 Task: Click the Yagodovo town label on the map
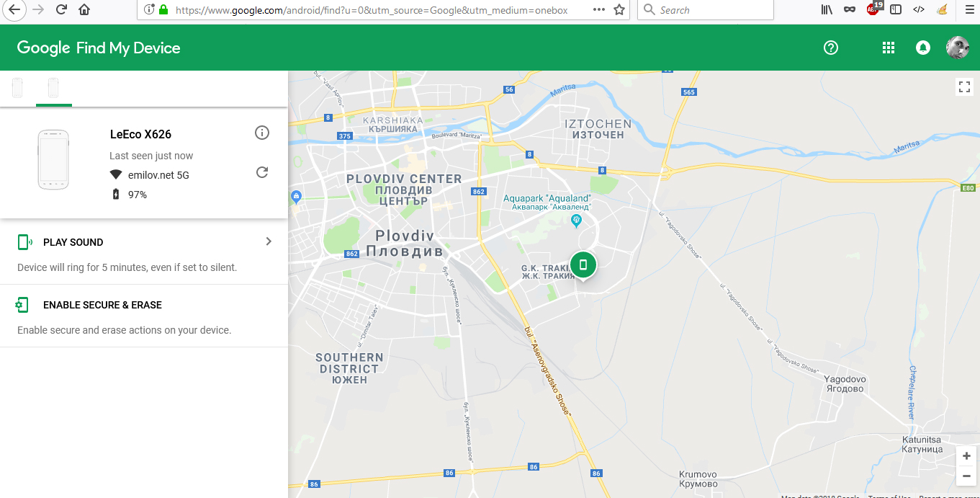pyautogui.click(x=845, y=383)
